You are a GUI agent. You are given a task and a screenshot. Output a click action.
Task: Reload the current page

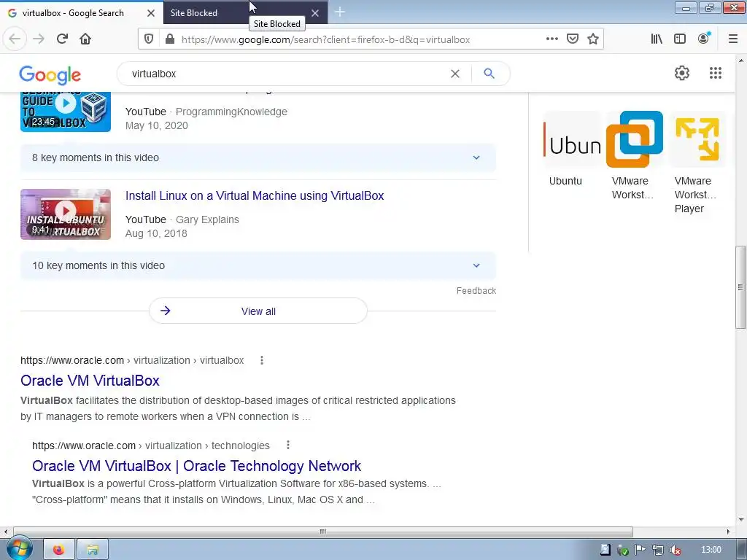[x=62, y=39]
